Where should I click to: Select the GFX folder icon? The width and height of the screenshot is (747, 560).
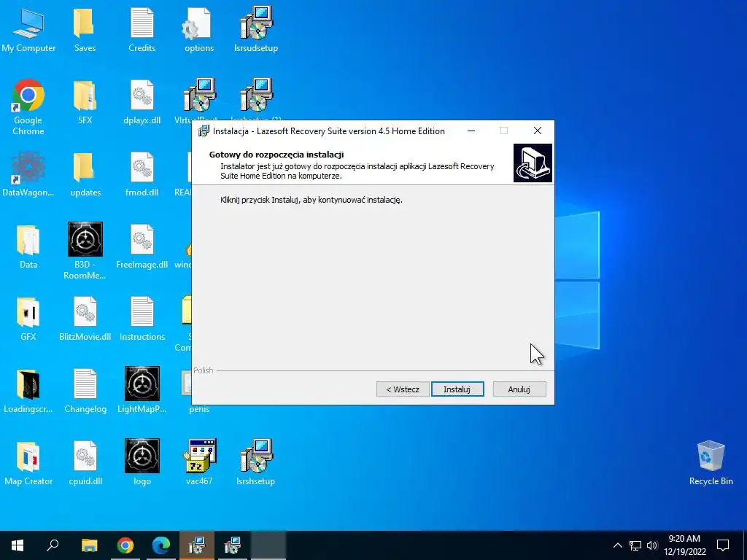click(28, 319)
